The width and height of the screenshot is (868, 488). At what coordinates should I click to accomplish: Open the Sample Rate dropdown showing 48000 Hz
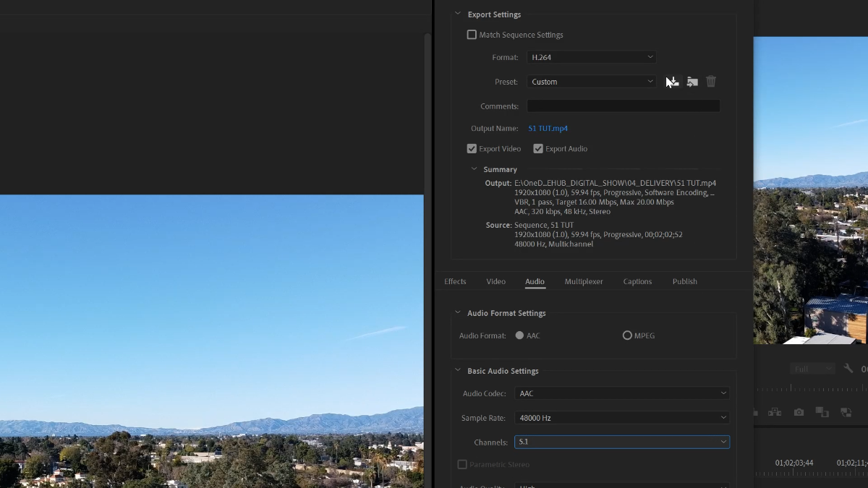pos(621,418)
